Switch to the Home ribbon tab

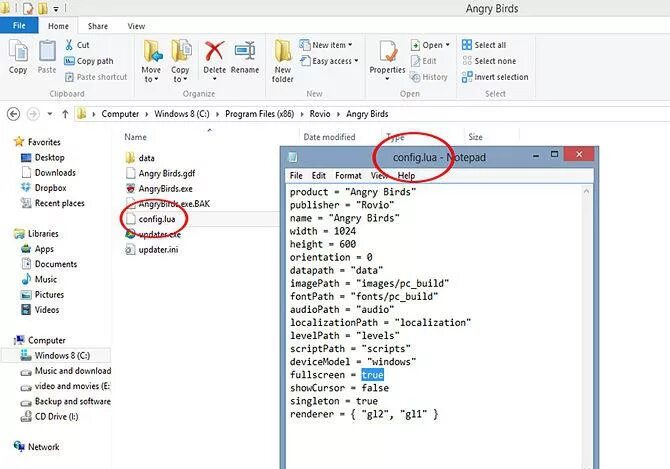point(58,26)
